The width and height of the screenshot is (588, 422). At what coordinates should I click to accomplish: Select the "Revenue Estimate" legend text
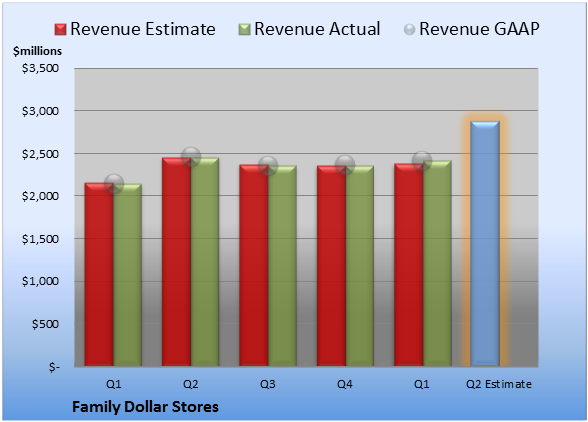pos(143,29)
